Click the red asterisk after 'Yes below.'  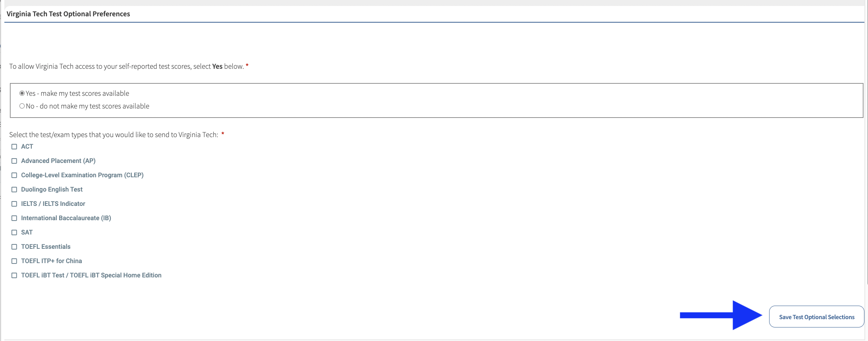pos(247,66)
